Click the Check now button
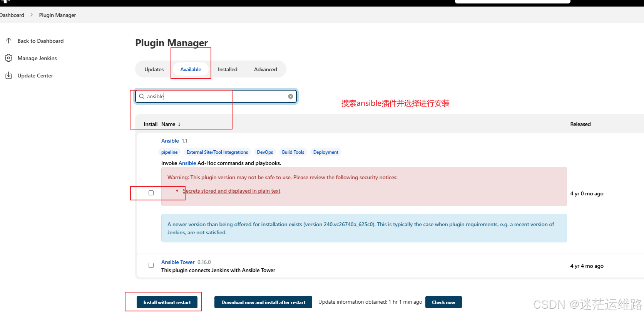Image resolution: width=644 pixels, height=316 pixels. (443, 302)
